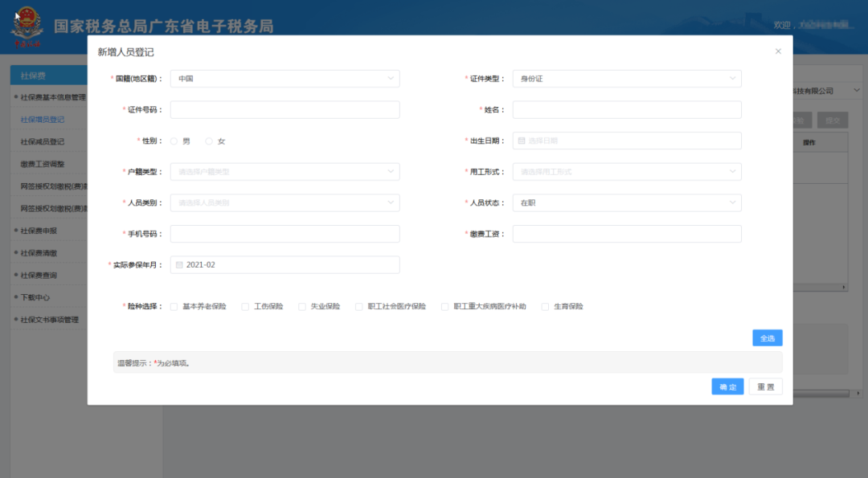Select 女 radio button

[x=209, y=141]
